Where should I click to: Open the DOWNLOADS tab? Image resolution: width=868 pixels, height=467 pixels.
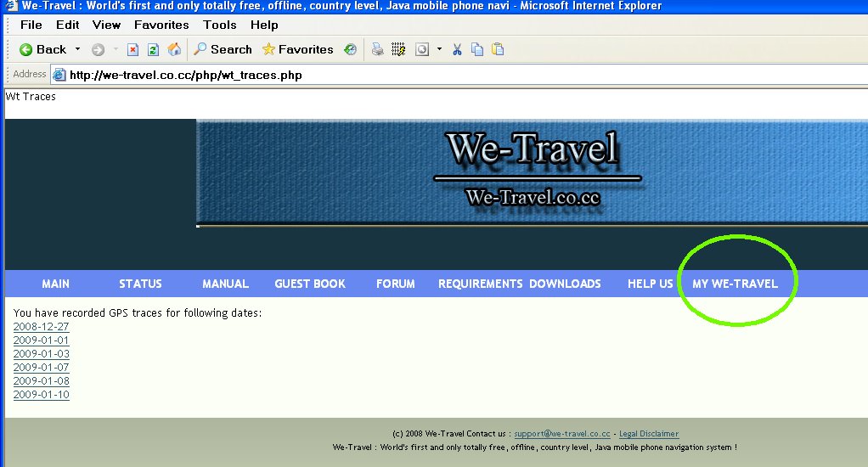pyautogui.click(x=565, y=284)
